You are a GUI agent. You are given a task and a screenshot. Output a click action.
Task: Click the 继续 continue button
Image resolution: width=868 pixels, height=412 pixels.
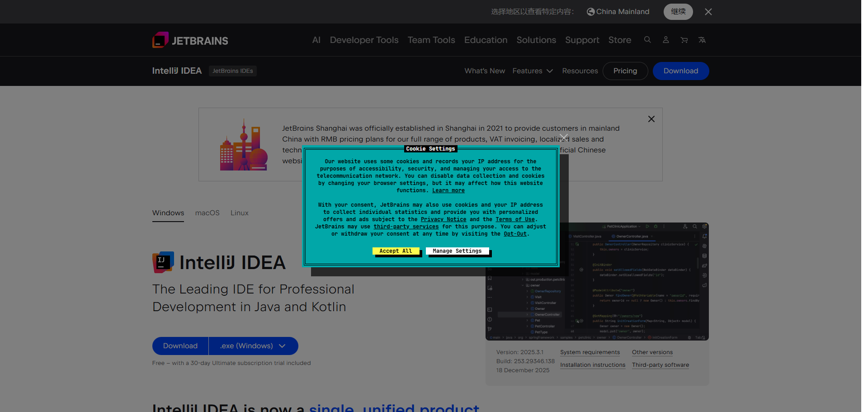pos(678,12)
